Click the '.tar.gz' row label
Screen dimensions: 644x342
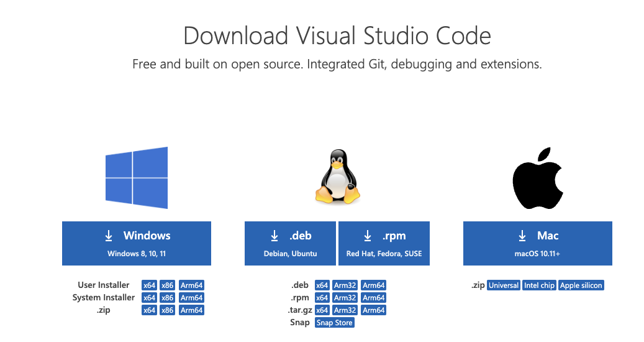[x=300, y=310]
